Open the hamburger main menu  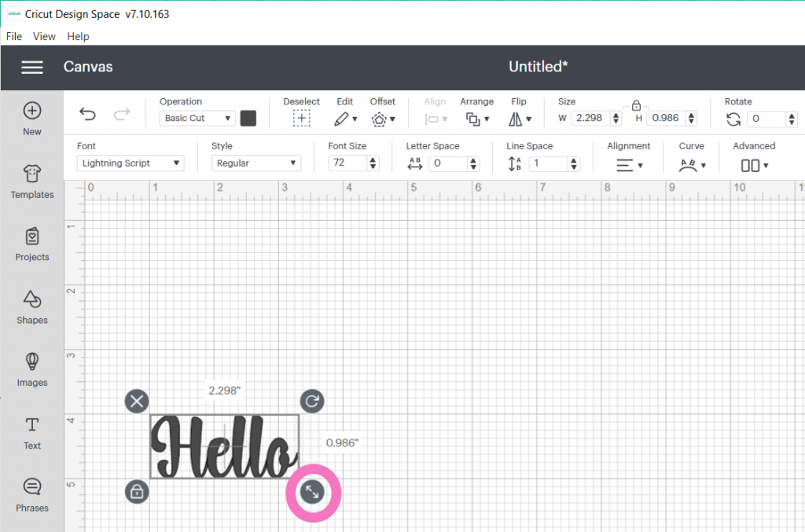coord(31,68)
